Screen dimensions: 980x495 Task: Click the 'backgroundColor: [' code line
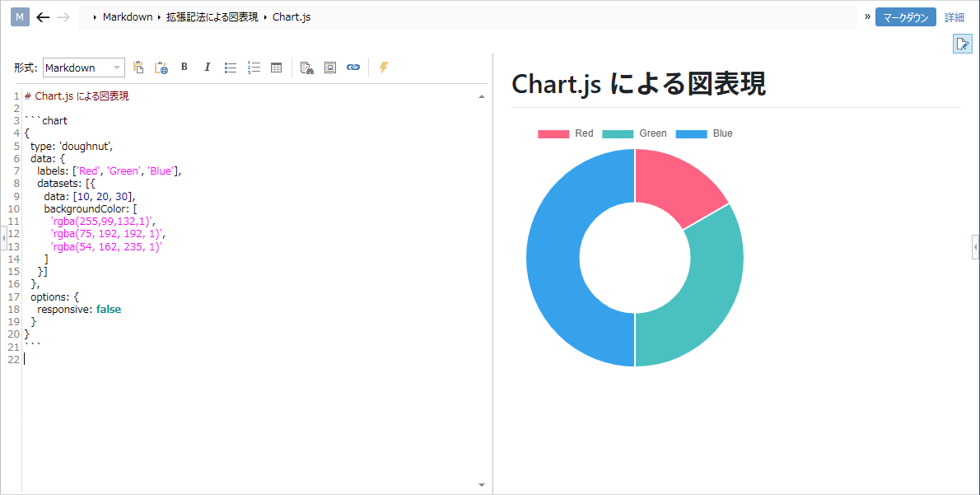click(x=91, y=208)
